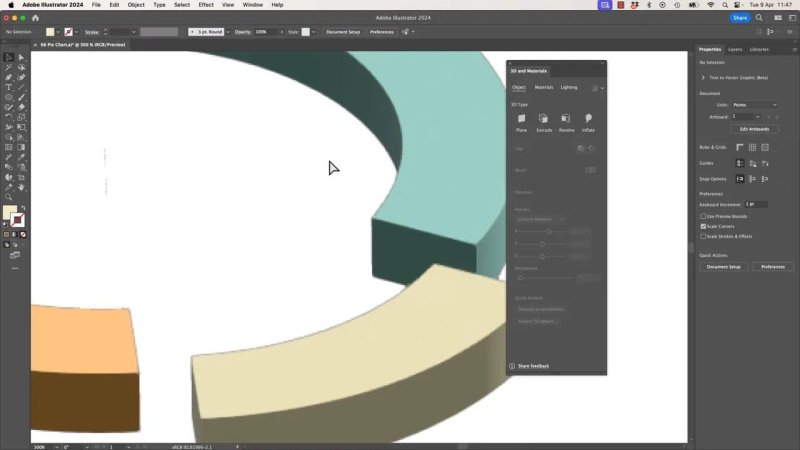The height and width of the screenshot is (450, 800).
Task: Pick the Eyedropper tool
Action: point(21,157)
